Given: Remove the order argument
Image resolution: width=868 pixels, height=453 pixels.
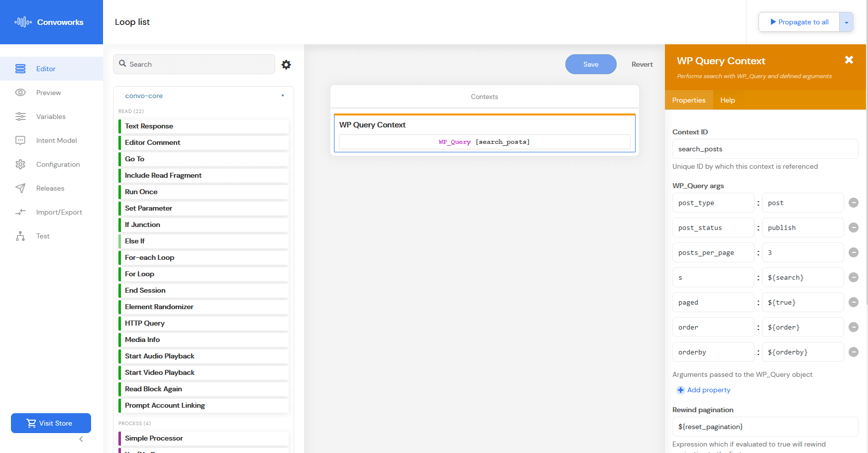Looking at the screenshot, I should (x=854, y=327).
